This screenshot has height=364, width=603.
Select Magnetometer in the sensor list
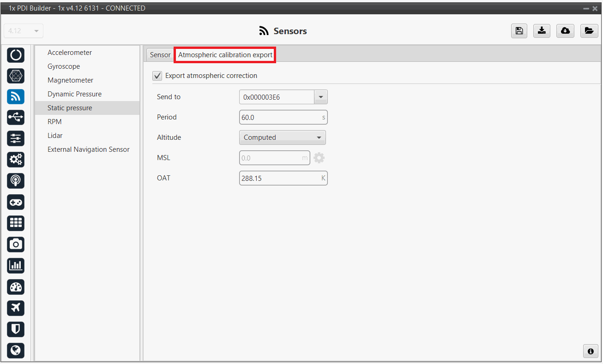(x=70, y=80)
